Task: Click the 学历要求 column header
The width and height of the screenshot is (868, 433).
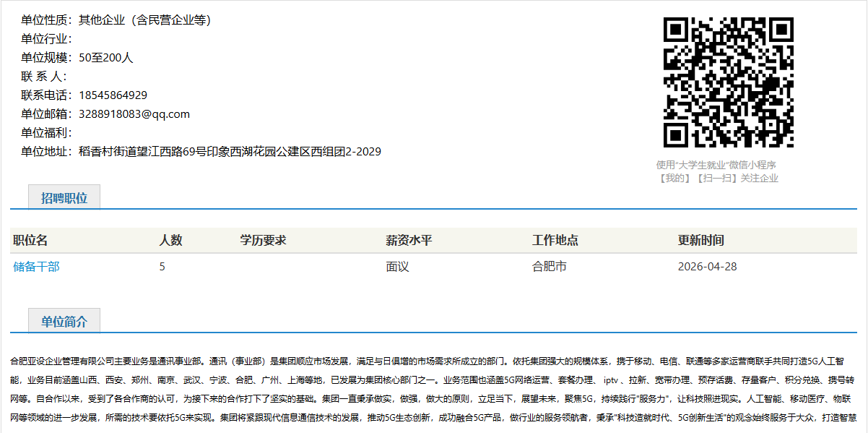Action: (263, 240)
